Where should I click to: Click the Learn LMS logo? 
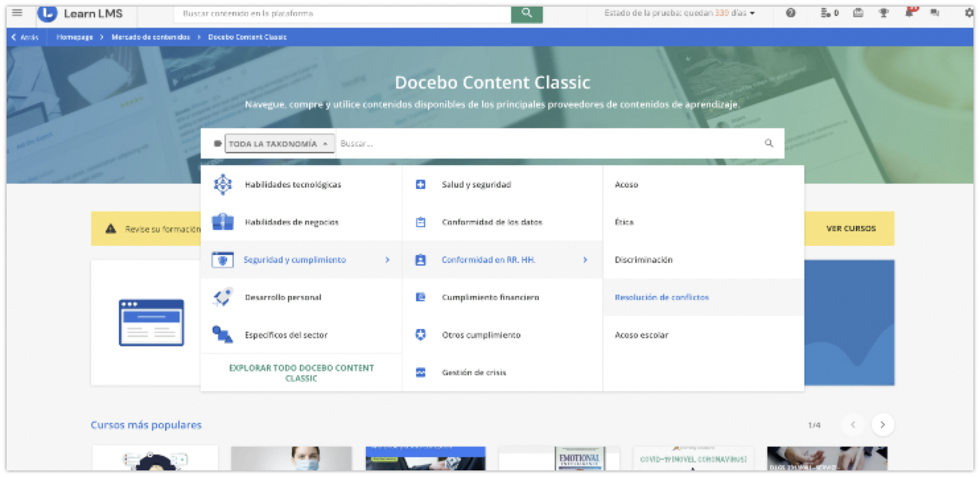tap(81, 13)
